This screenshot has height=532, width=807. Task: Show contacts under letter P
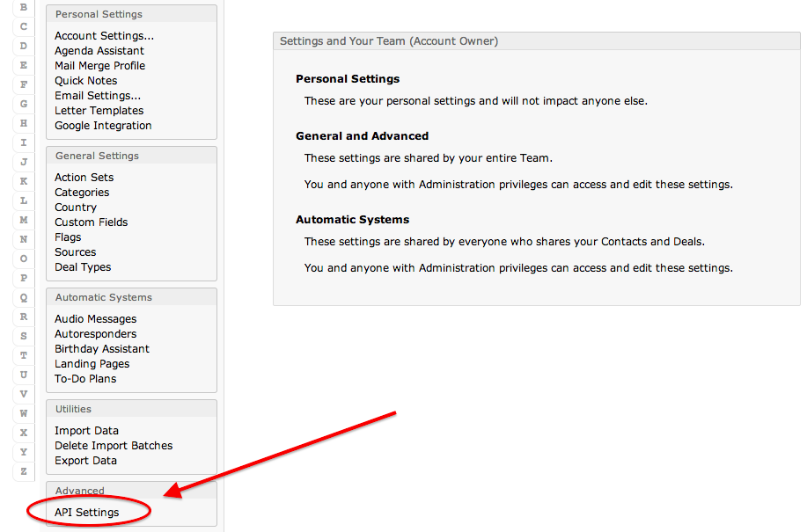click(24, 278)
